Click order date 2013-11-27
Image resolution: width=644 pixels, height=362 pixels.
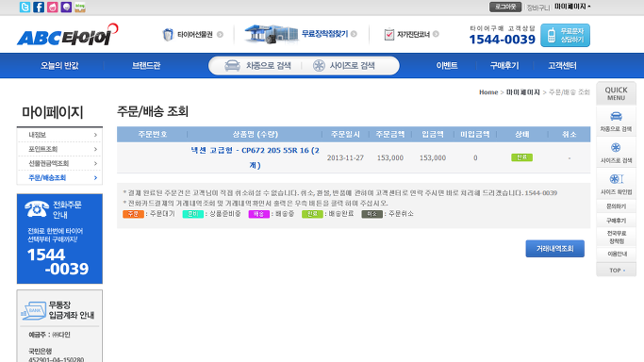pyautogui.click(x=345, y=158)
